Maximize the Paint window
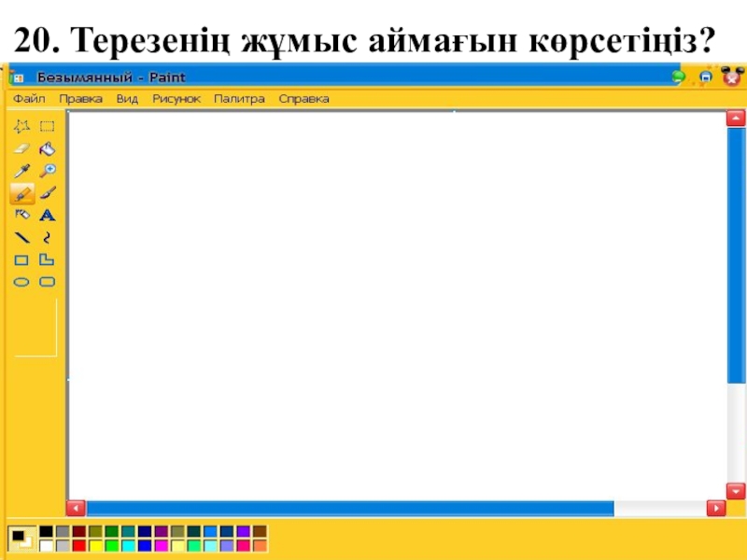Viewport: 747px width, 560px height. 706,77
